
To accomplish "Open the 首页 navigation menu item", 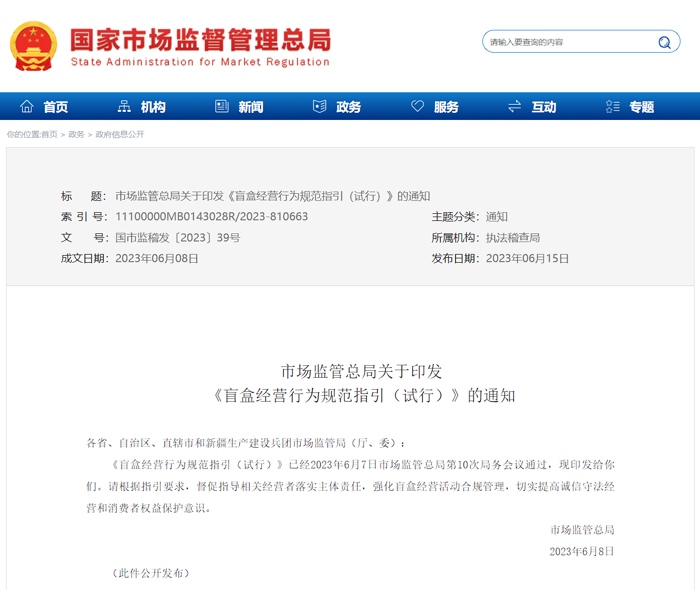I will point(55,107).
